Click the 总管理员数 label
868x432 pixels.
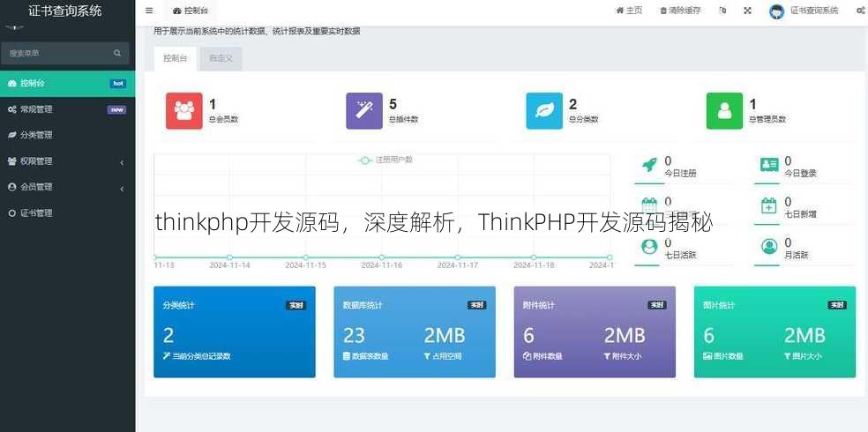tap(767, 119)
